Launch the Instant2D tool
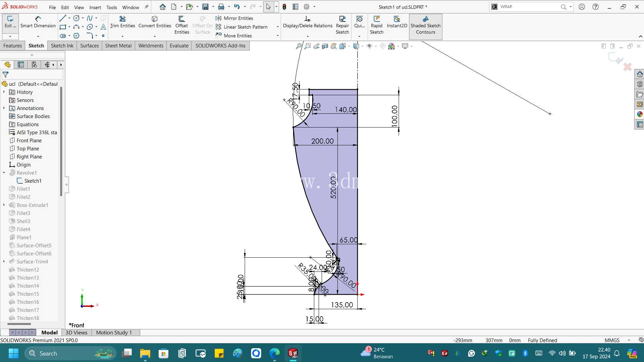The width and height of the screenshot is (644, 362). pos(397,22)
